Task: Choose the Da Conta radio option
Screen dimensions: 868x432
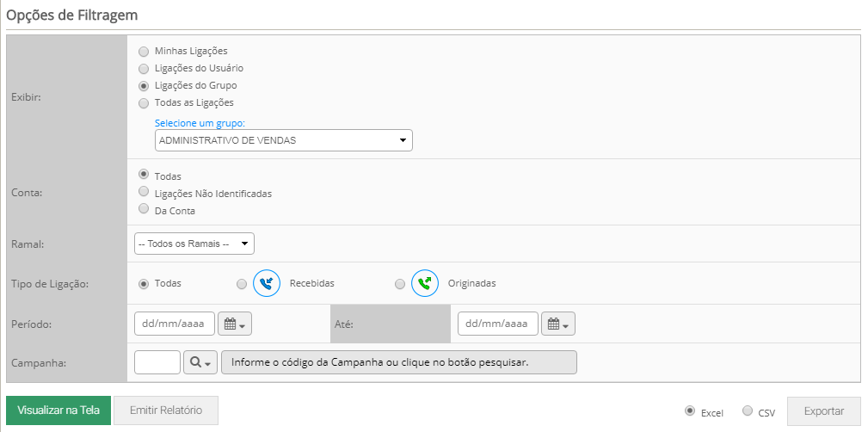Action: (x=144, y=208)
